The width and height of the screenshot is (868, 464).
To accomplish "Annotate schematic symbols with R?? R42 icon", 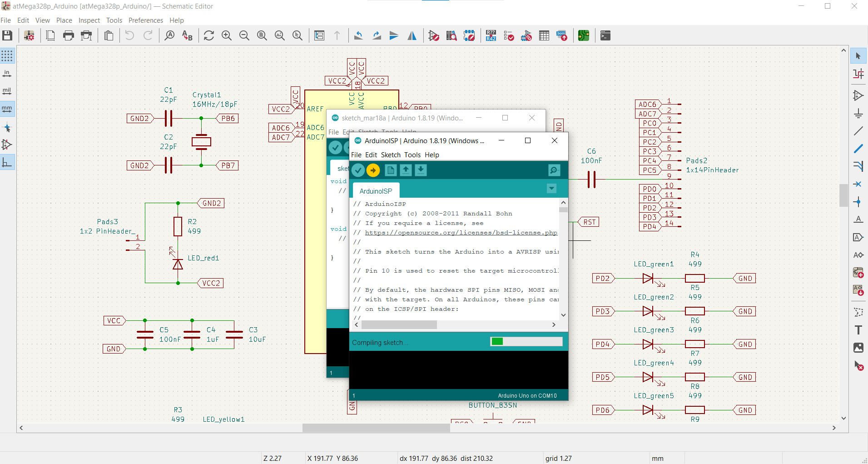I will tap(491, 35).
